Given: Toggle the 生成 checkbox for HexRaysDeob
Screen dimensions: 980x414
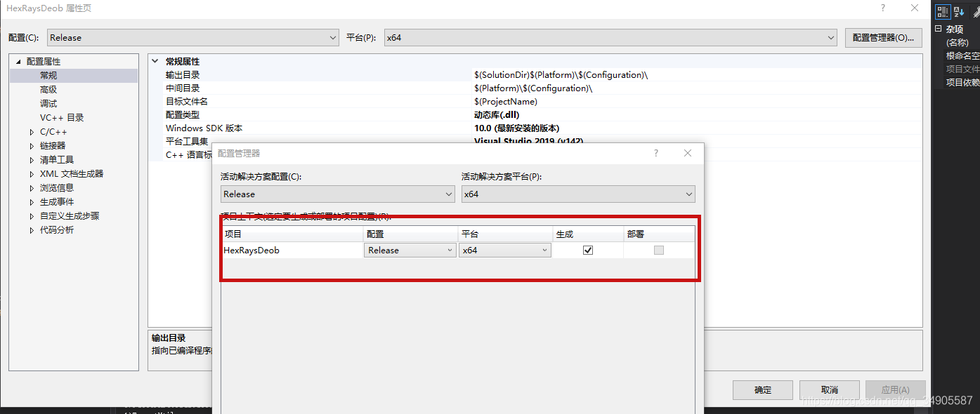Looking at the screenshot, I should coord(588,250).
